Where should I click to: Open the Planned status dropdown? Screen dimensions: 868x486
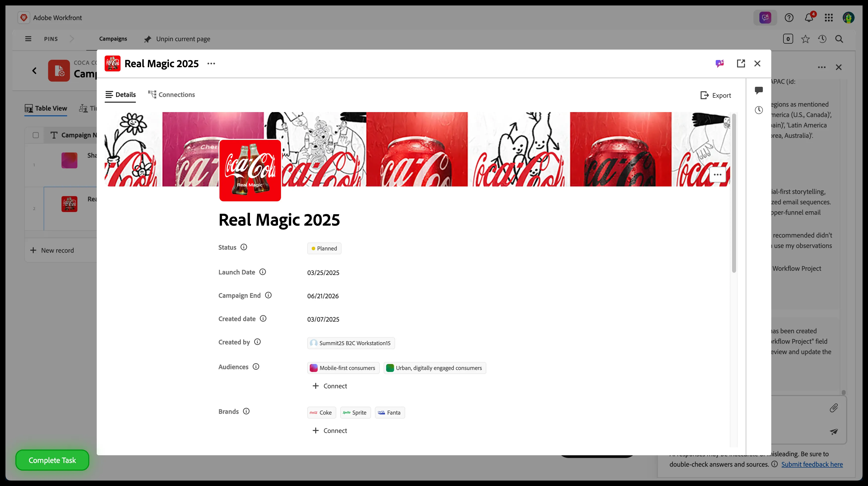[x=324, y=248]
